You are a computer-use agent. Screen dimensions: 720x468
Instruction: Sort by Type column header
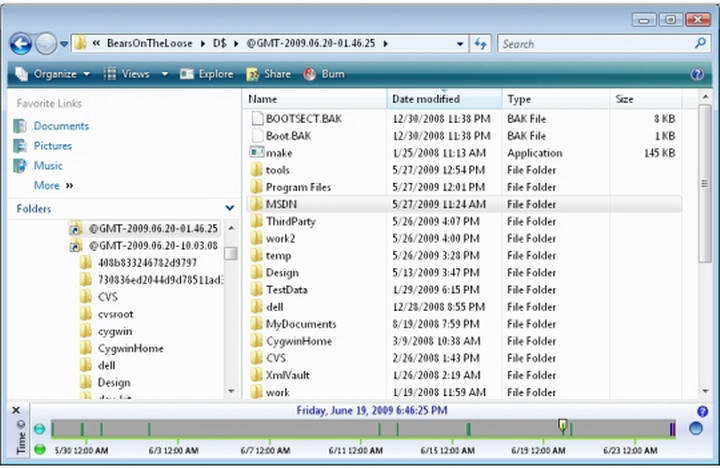pos(556,99)
